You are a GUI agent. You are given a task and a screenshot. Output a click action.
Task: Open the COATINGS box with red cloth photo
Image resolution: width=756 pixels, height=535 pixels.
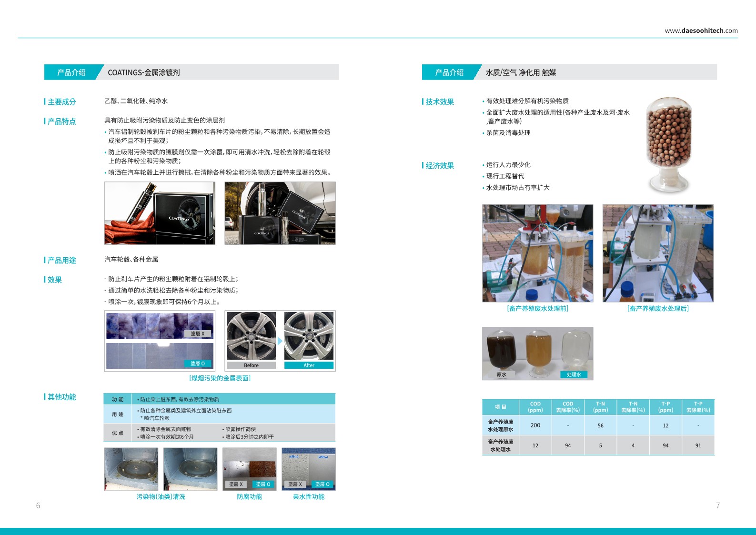(160, 213)
